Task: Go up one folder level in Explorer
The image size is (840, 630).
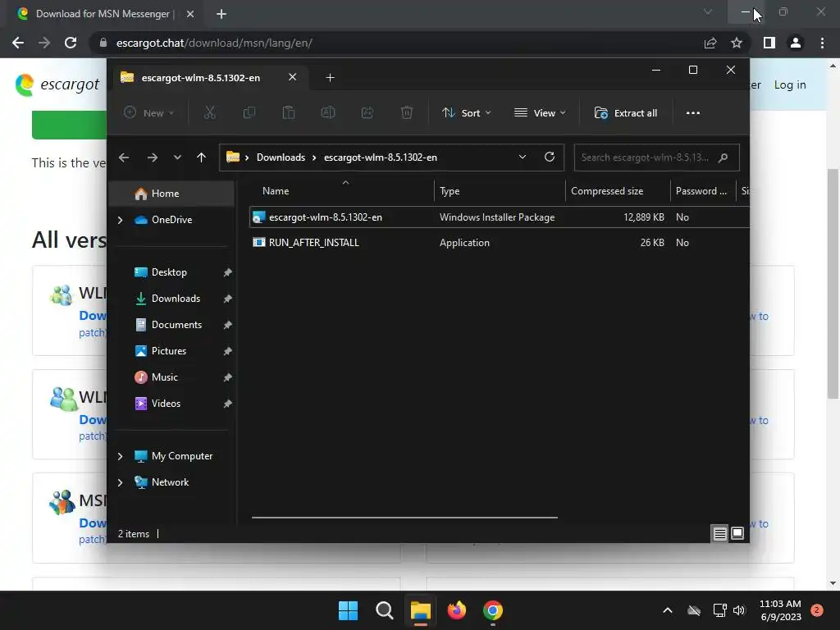Action: coord(202,157)
